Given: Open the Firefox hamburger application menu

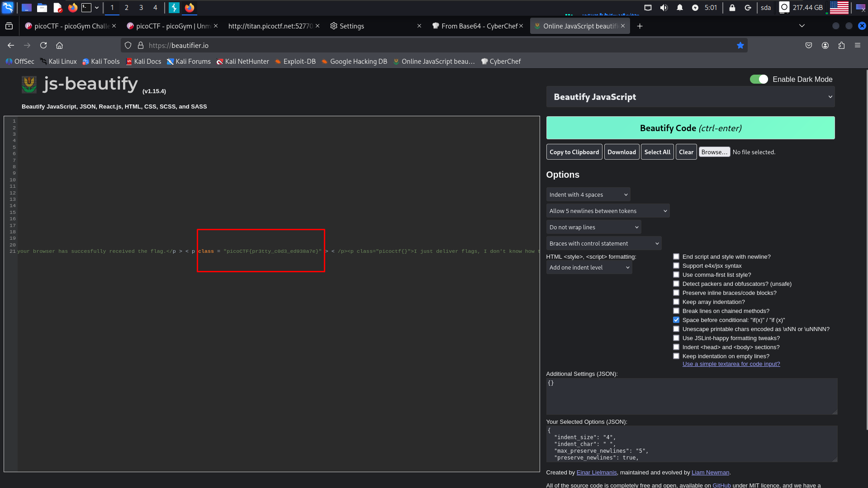Looking at the screenshot, I should coord(857,45).
